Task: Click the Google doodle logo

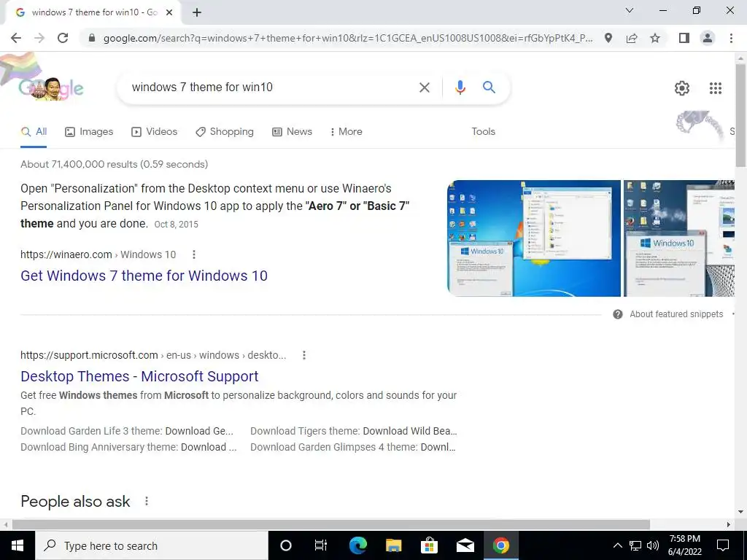Action: click(x=52, y=87)
